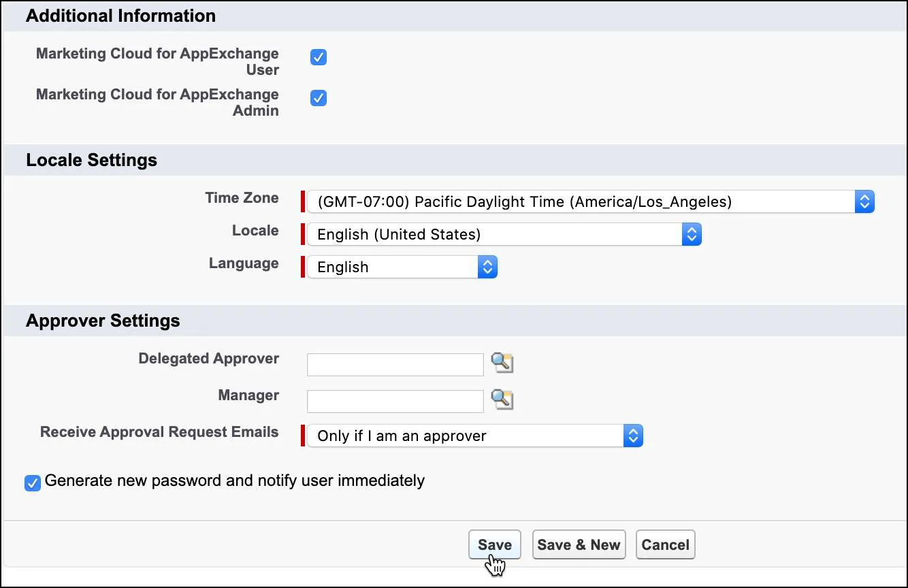Open Receive Approval Request Emails dropdown

pyautogui.click(x=474, y=436)
